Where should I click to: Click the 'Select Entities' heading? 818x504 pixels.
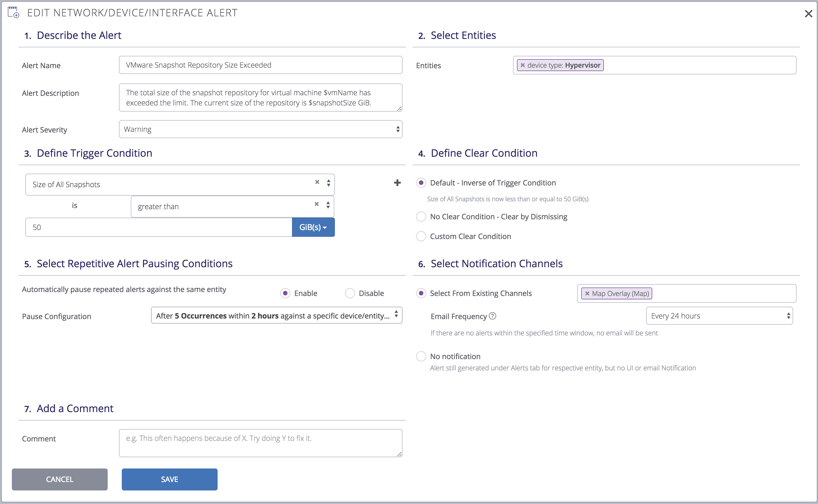463,35
